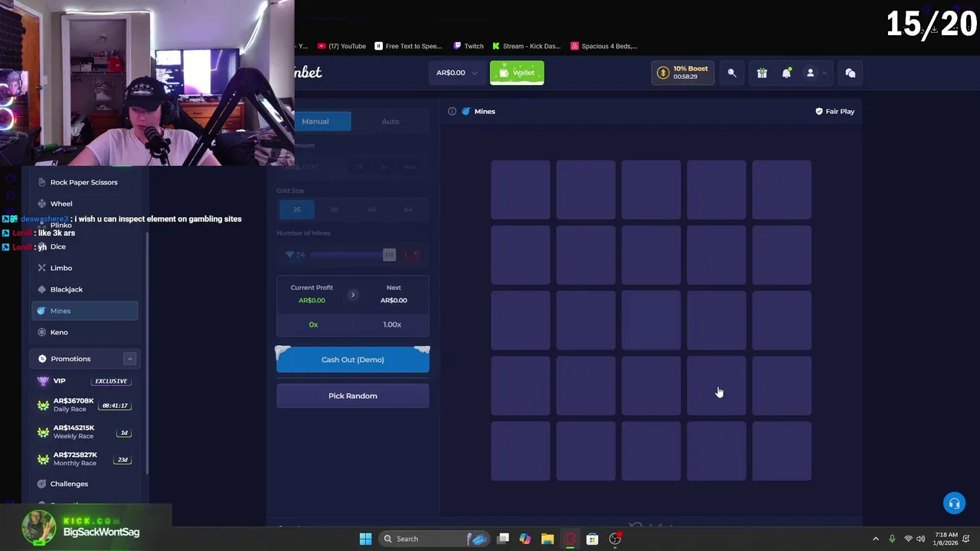Collapse the Promotions section
This screenshot has width=980, height=551.
pos(129,358)
